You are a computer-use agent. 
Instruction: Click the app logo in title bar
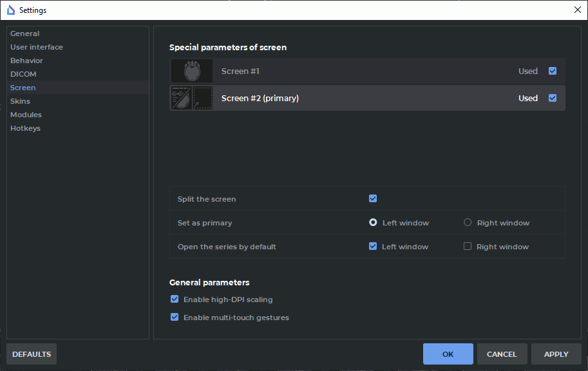pos(10,10)
